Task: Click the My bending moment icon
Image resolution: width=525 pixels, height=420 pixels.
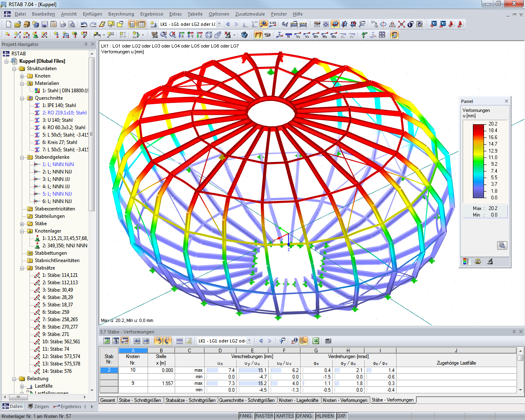Action: coord(325,35)
